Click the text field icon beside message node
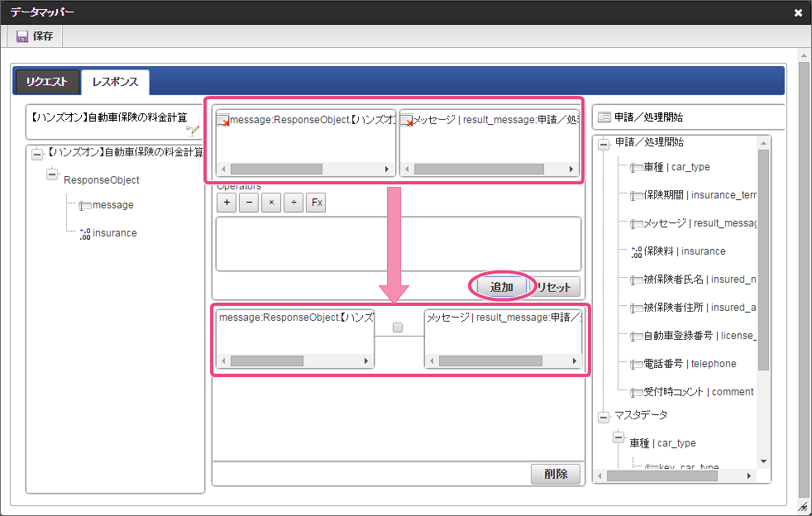This screenshot has height=516, width=812. coord(85,206)
